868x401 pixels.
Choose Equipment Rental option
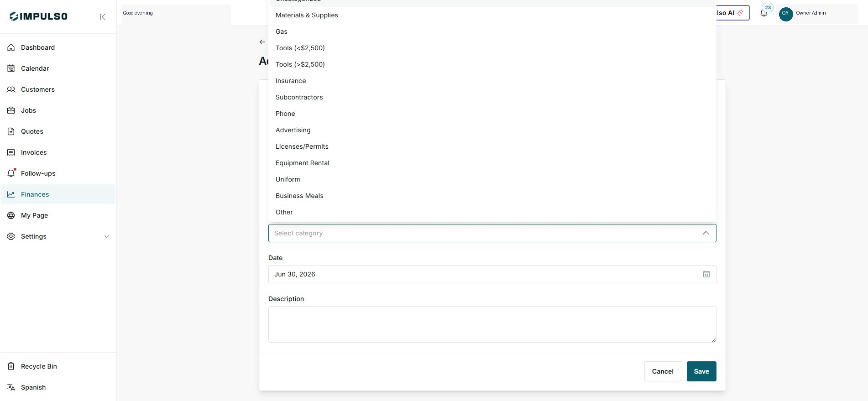[x=492, y=163]
